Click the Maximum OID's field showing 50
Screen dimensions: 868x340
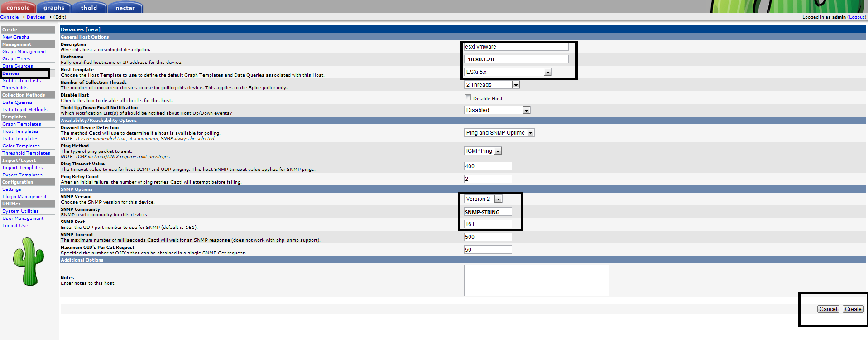coord(488,250)
